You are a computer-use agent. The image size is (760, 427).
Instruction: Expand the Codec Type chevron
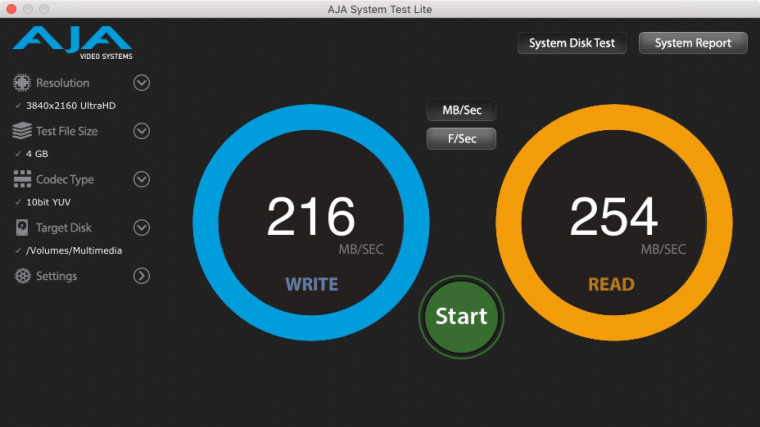point(142,179)
